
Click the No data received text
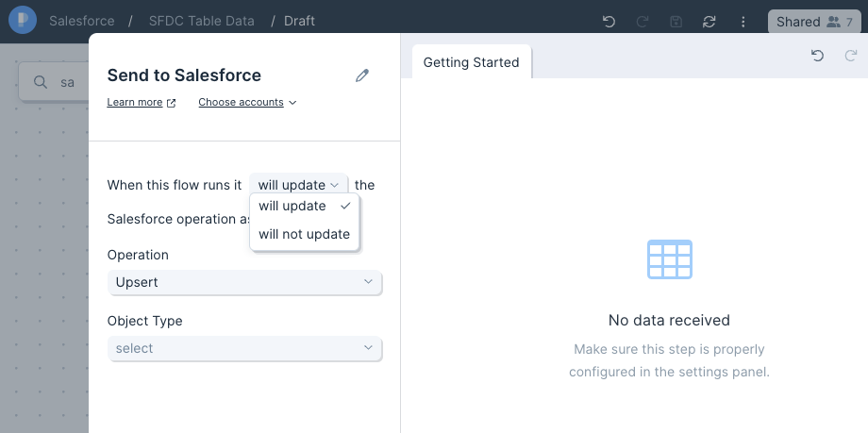pos(669,320)
